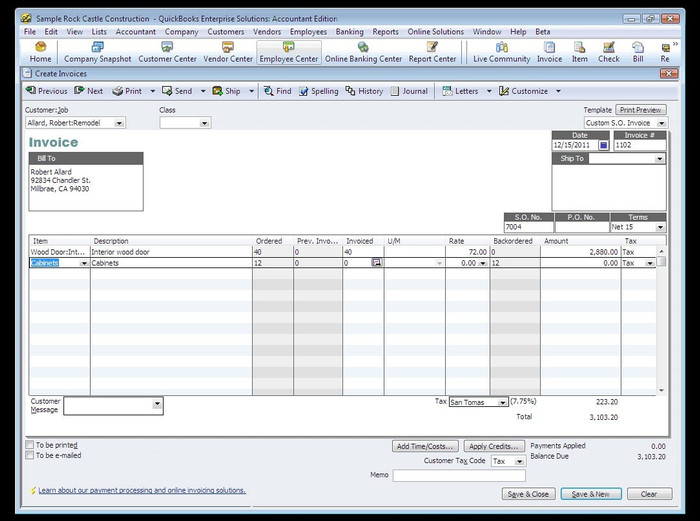700x521 pixels.
Task: Launch Online Banking Center
Action: pos(363,52)
